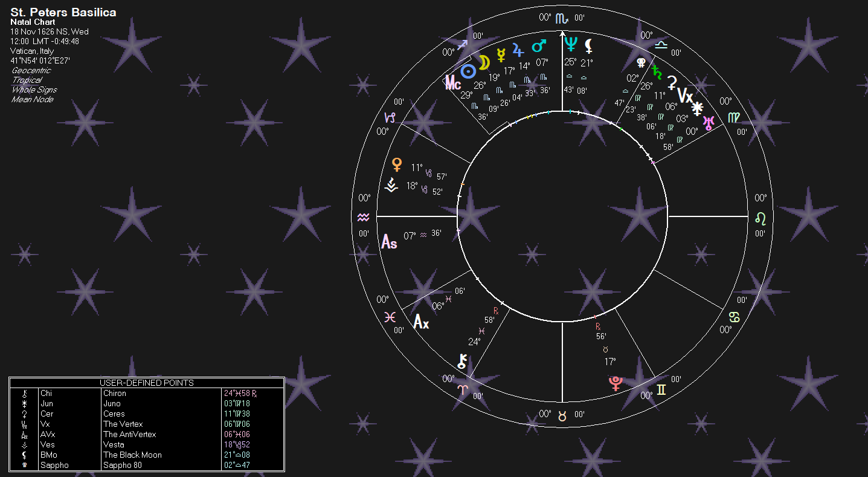Screen dimensions: 868x477
Task: Click the Gemini sign glyph on the rim
Action: click(x=661, y=389)
